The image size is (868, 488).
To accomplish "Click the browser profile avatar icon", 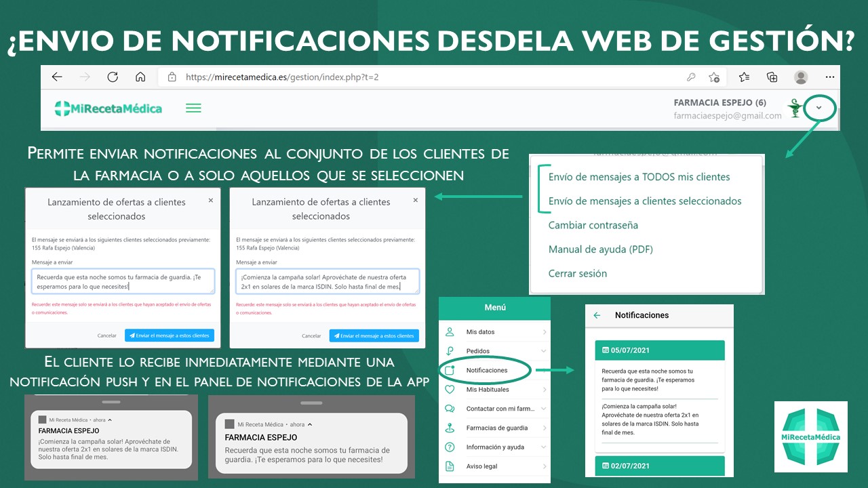I will 801,77.
